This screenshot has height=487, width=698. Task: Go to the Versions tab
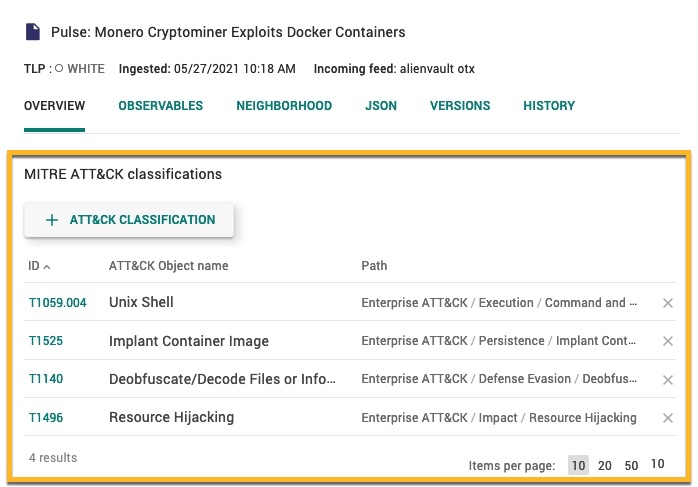coord(460,106)
